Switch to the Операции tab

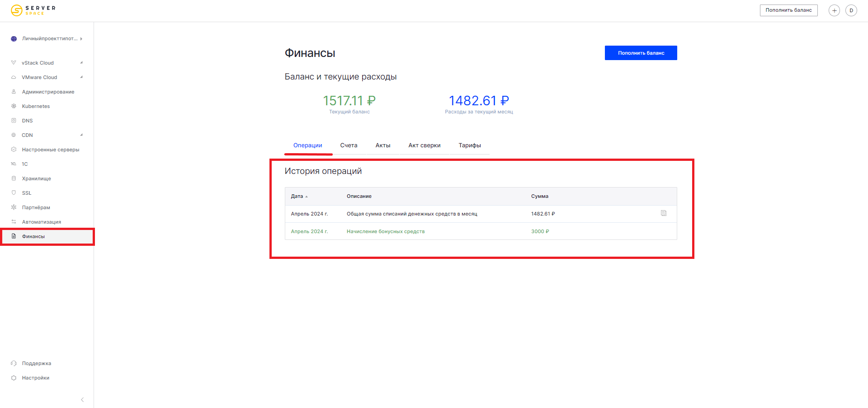tap(308, 145)
